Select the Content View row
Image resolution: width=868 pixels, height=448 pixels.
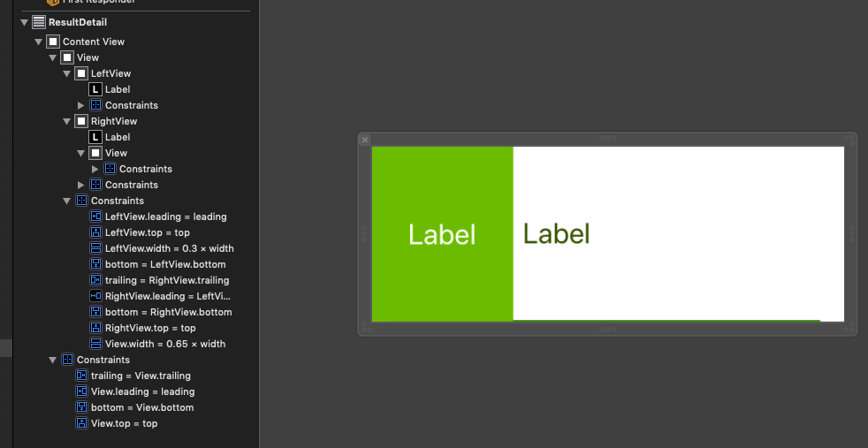[x=94, y=42]
